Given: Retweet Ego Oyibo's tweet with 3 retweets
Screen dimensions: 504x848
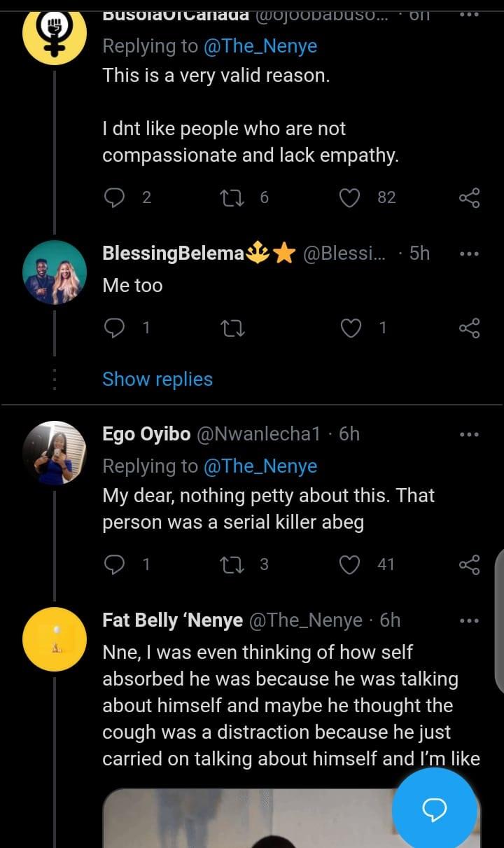Looking at the screenshot, I should (x=230, y=564).
